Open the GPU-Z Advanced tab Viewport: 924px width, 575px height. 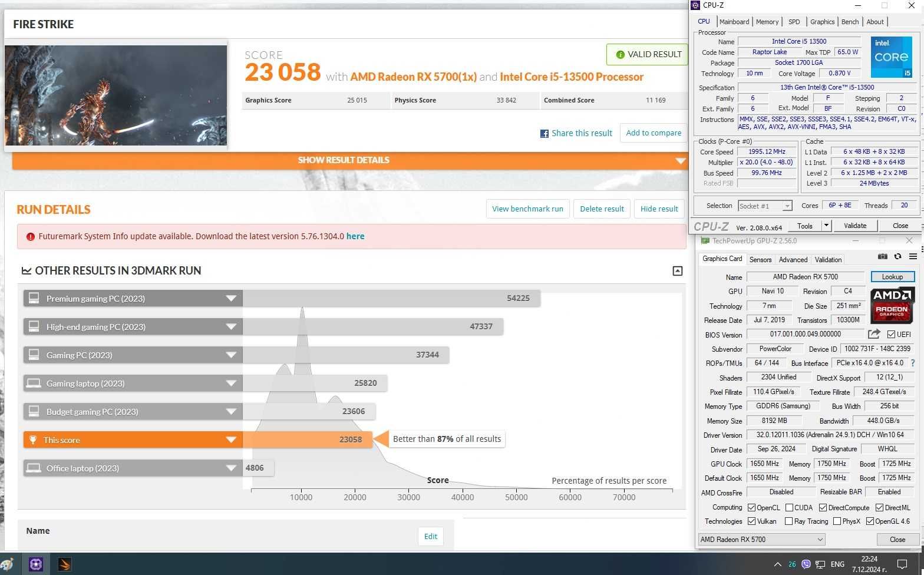click(793, 260)
